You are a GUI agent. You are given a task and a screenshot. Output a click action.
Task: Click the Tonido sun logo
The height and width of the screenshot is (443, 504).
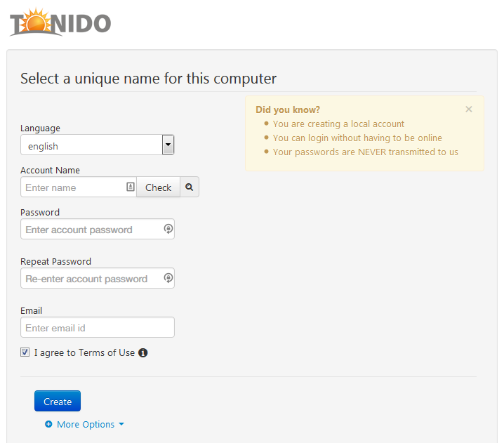60,22
